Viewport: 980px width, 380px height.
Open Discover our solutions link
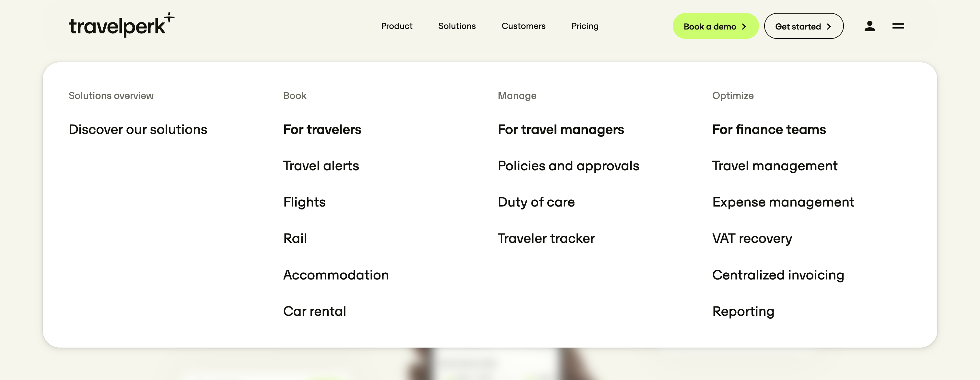pos(138,129)
